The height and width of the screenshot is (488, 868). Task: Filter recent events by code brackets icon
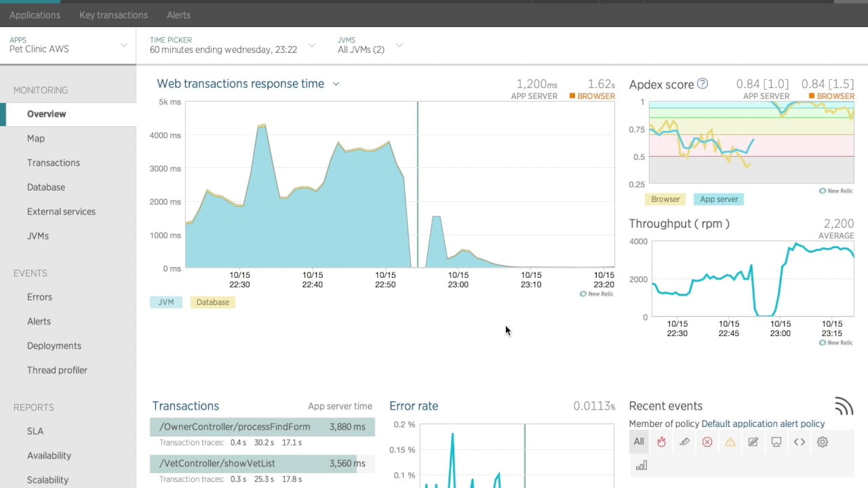pyautogui.click(x=800, y=442)
